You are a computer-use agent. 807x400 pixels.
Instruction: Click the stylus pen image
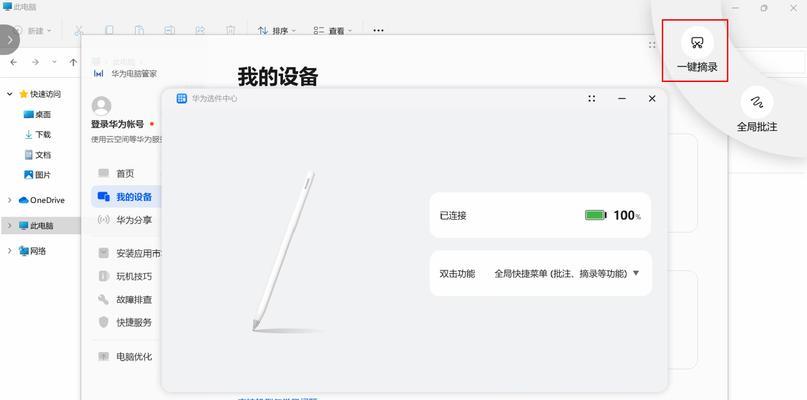tap(284, 251)
